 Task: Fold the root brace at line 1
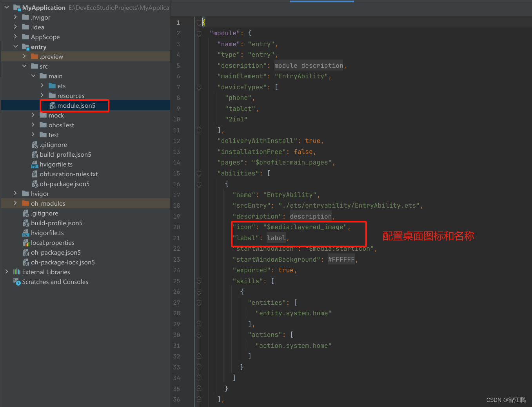pos(199,22)
